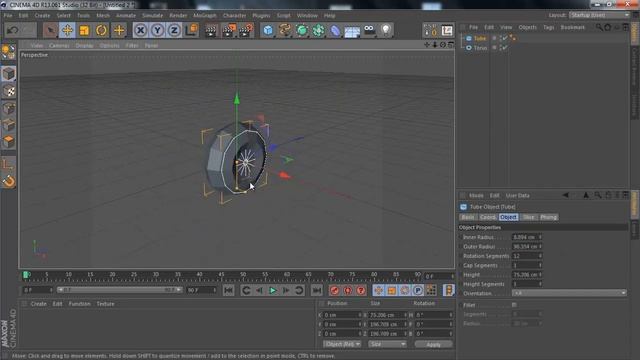The width and height of the screenshot is (640, 360).
Task: Click the Make Editable icon in left toolbar
Action: tap(9, 52)
